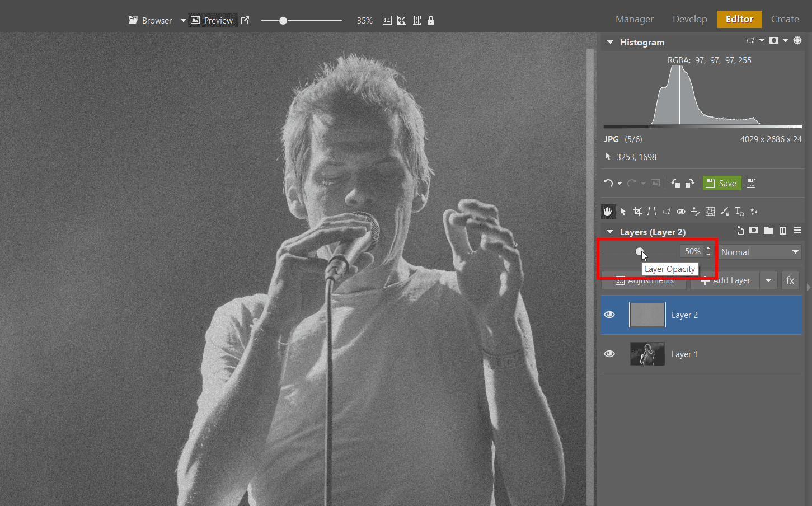Click the Adjustments button

(x=644, y=280)
